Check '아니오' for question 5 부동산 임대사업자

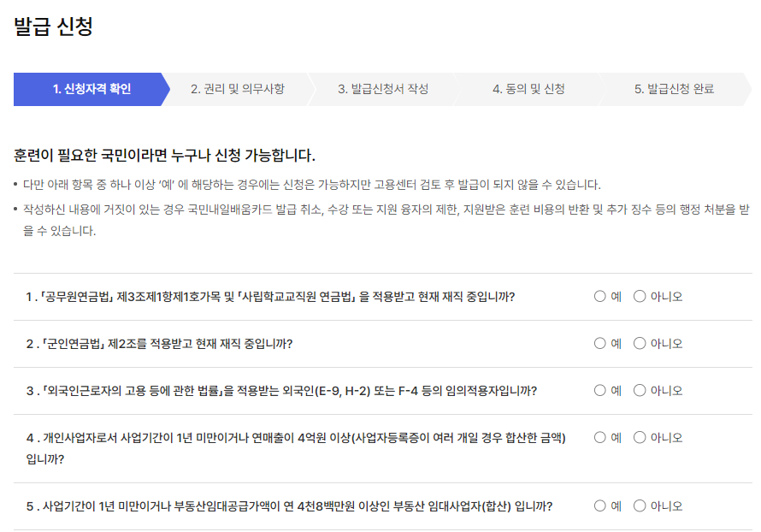pos(640,505)
